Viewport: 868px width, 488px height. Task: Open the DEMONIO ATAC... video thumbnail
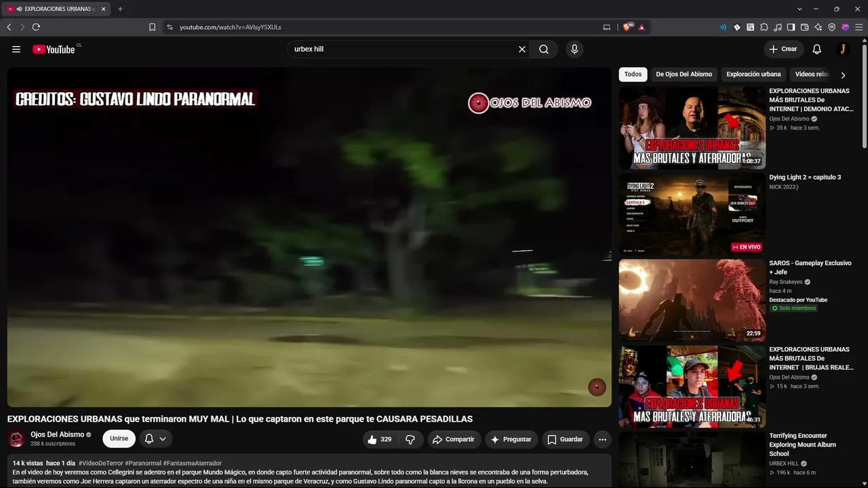[692, 127]
